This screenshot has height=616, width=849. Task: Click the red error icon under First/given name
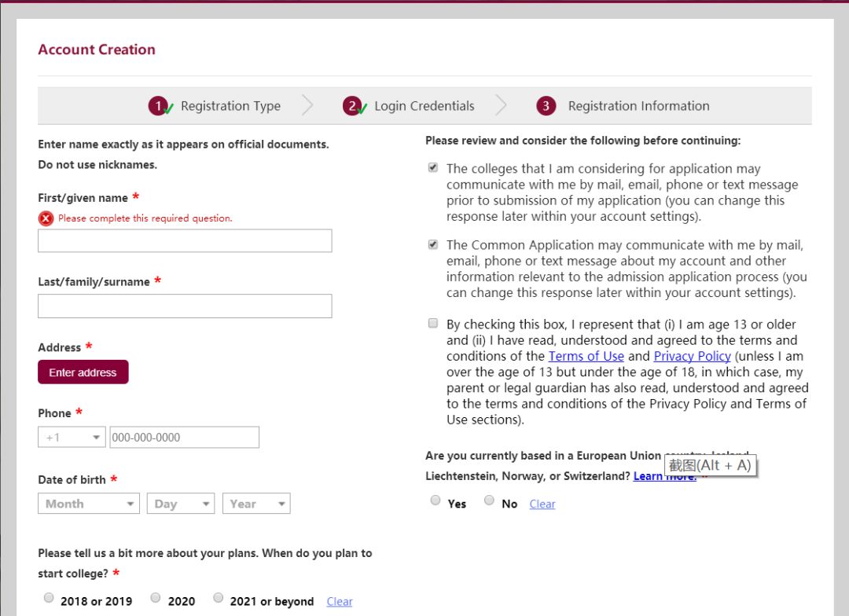coord(46,218)
